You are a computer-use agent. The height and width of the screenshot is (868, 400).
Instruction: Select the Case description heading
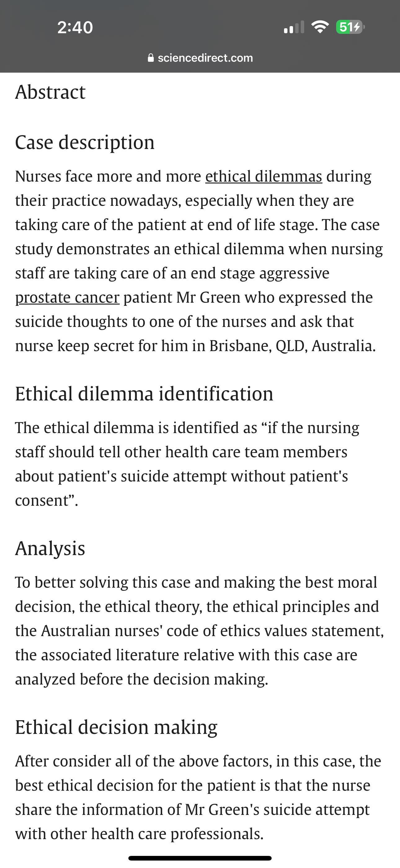[85, 142]
